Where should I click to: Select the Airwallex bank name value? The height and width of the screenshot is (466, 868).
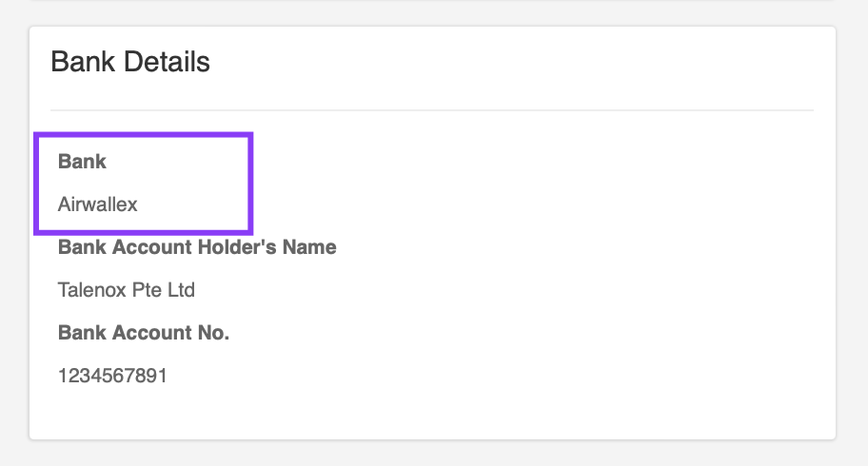click(98, 204)
